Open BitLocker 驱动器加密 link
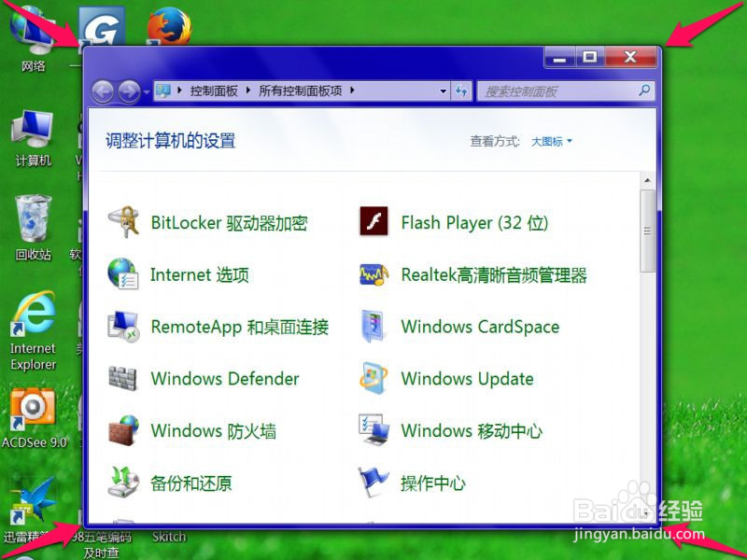 pos(229,223)
